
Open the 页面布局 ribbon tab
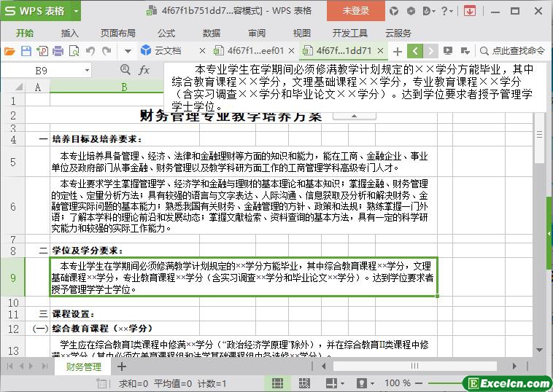(117, 34)
